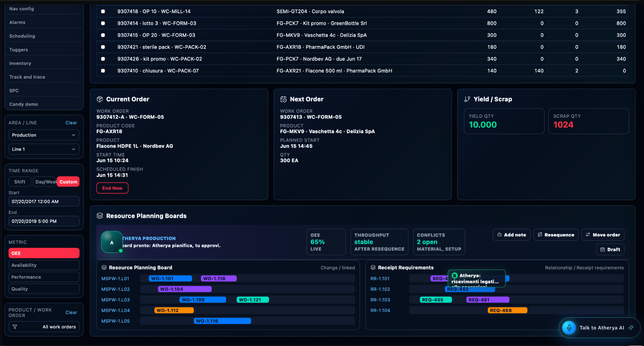Select the WO-1.112 orange bar
Screen dimensions: 644x346
[174, 310]
